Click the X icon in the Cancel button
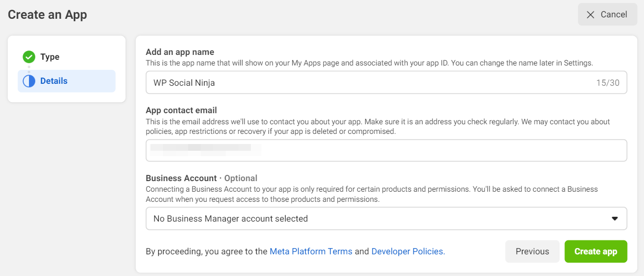 590,14
